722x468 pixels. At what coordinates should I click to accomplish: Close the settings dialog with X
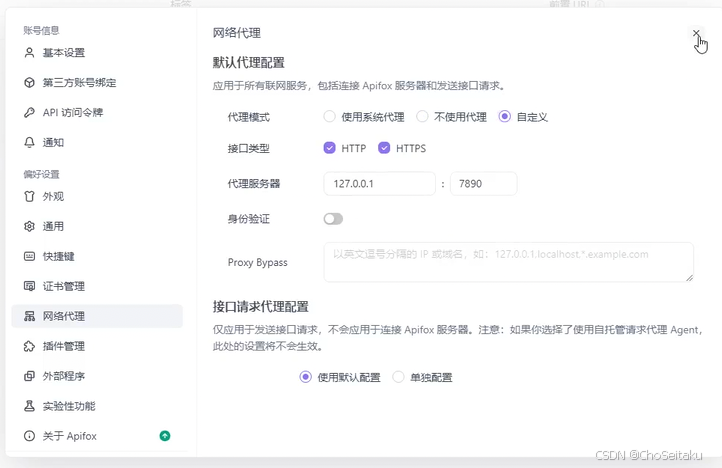[x=696, y=33]
